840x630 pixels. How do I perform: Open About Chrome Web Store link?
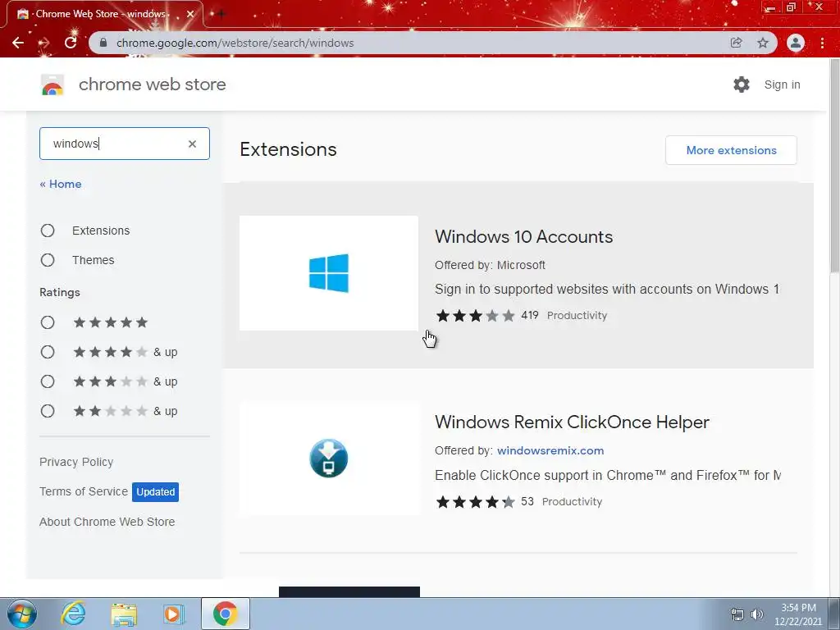[107, 522]
